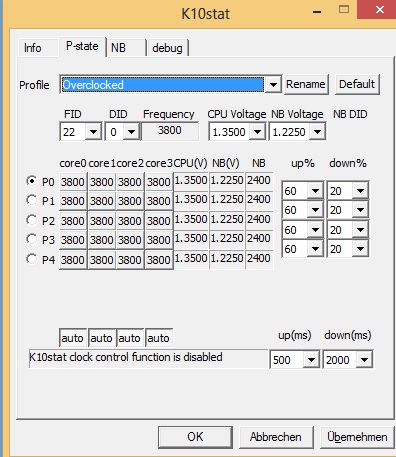Screen dimensions: 396x457
Task: Open the first up% dropdown
Action: (315, 191)
